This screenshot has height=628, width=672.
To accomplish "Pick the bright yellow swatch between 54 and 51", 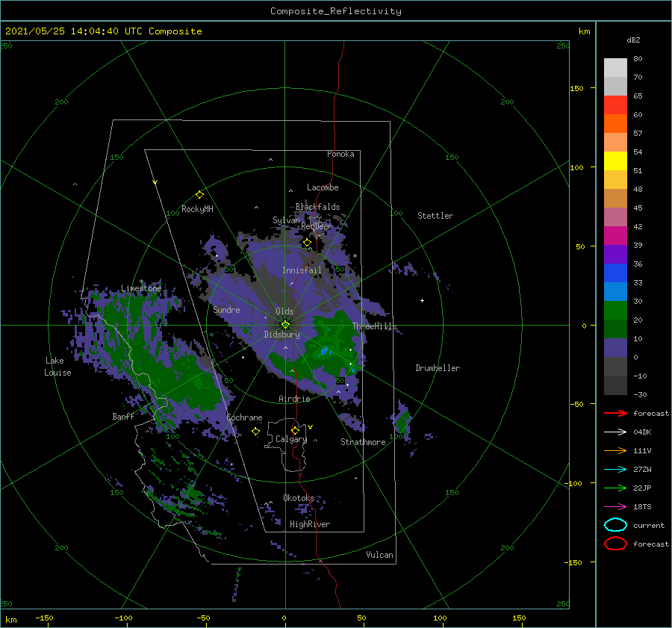I will [615, 161].
